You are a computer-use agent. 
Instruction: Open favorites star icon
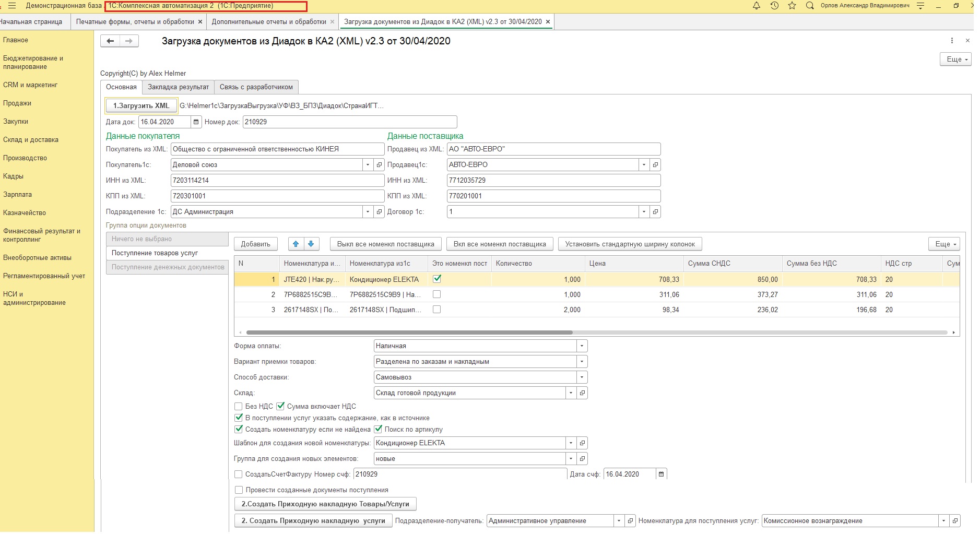click(x=792, y=6)
